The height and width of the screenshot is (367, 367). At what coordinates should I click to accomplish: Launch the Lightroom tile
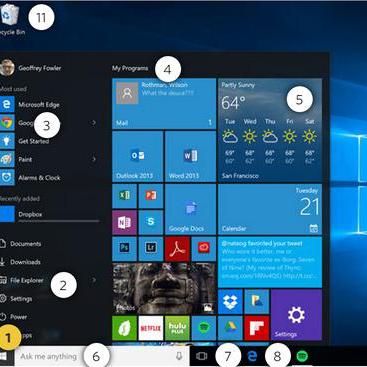pyautogui.click(x=151, y=249)
